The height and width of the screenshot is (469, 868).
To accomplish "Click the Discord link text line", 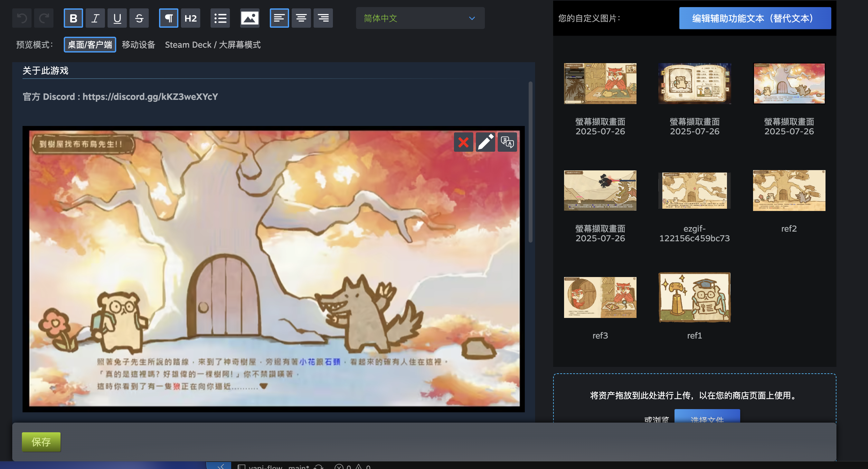I will point(120,97).
